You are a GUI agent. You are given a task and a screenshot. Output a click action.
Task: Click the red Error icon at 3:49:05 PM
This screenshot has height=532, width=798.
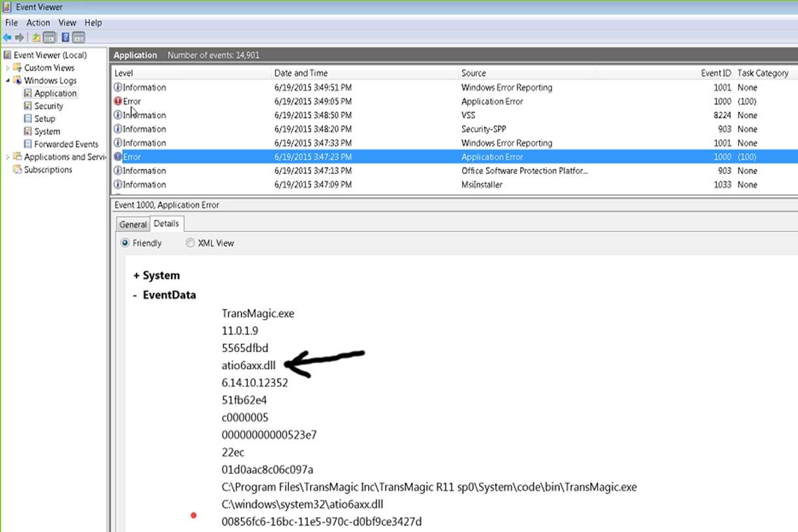pos(118,102)
